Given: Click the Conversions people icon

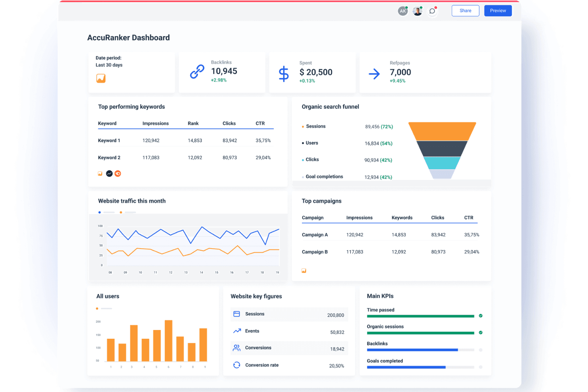Looking at the screenshot, I should click(237, 348).
